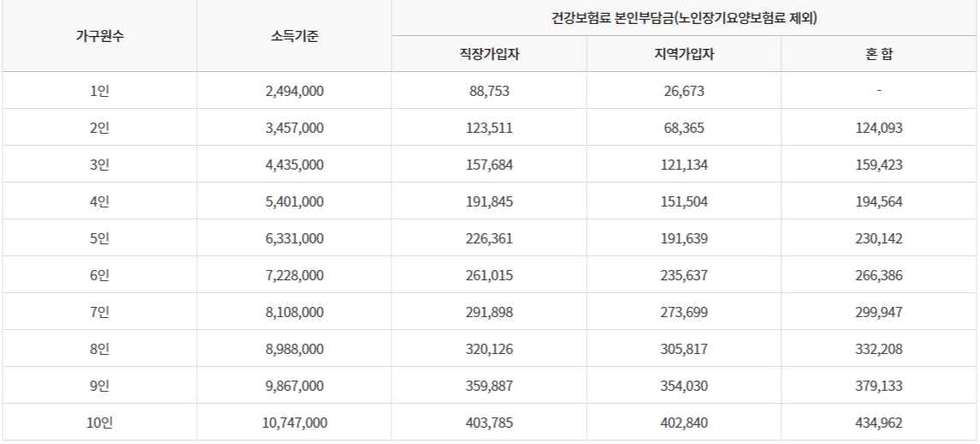Click the 6인 row label
This screenshot has width=980, height=444.
[100, 276]
